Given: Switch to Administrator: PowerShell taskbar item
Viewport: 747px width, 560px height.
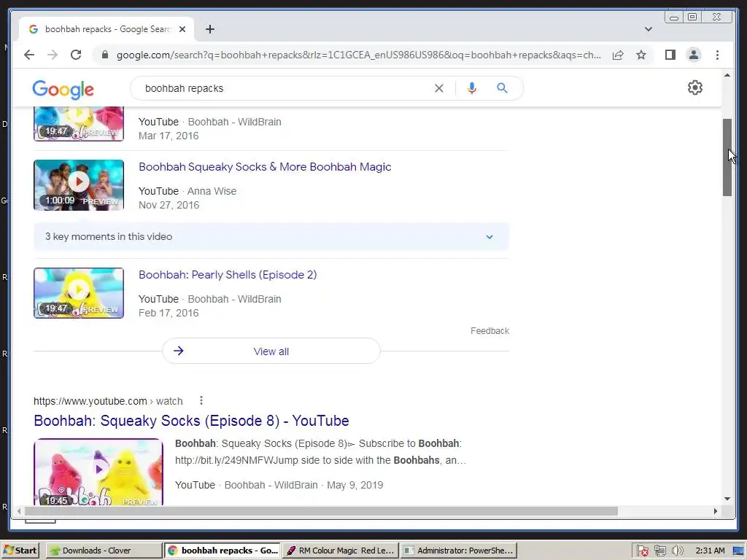Looking at the screenshot, I should (459, 551).
